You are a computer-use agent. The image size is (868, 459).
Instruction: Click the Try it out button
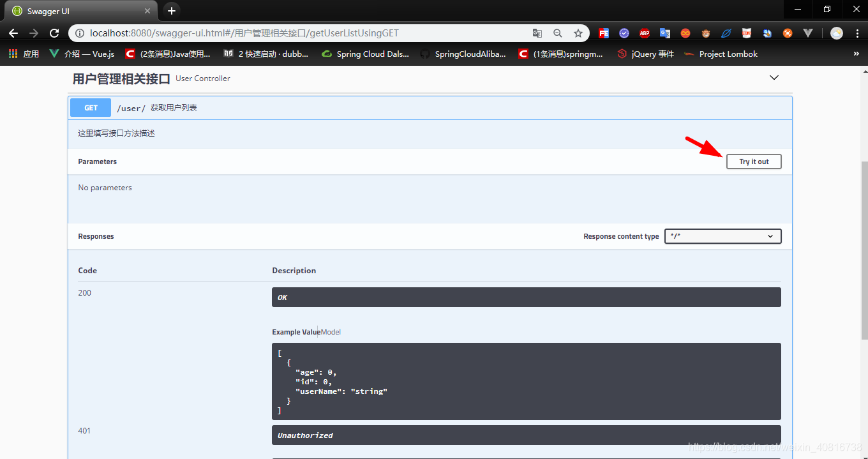pyautogui.click(x=754, y=162)
